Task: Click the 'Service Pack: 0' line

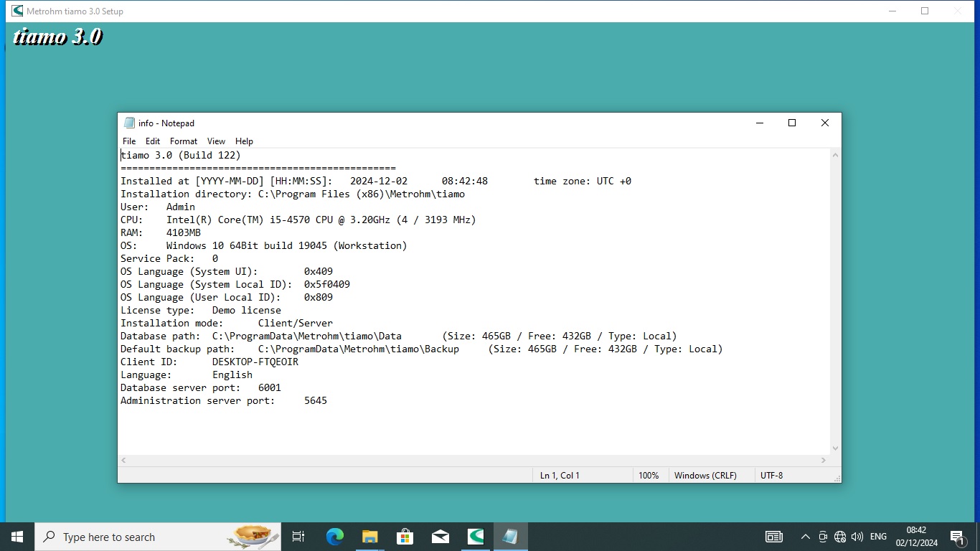Action: [169, 258]
